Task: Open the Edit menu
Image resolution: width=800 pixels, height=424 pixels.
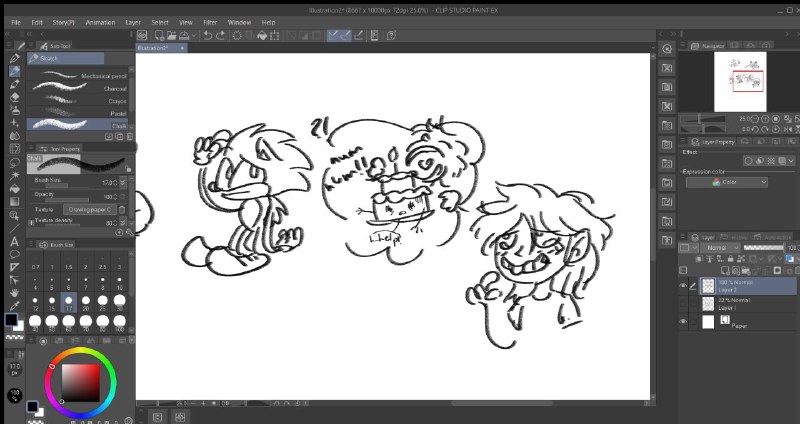Action: pyautogui.click(x=37, y=22)
